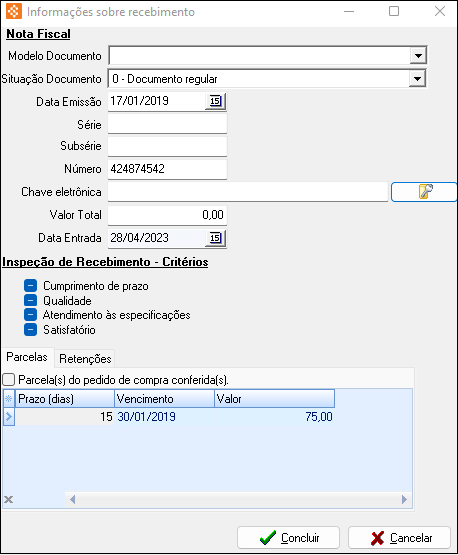
Task: Expand the Modelo Documento dropdown
Action: pos(418,56)
